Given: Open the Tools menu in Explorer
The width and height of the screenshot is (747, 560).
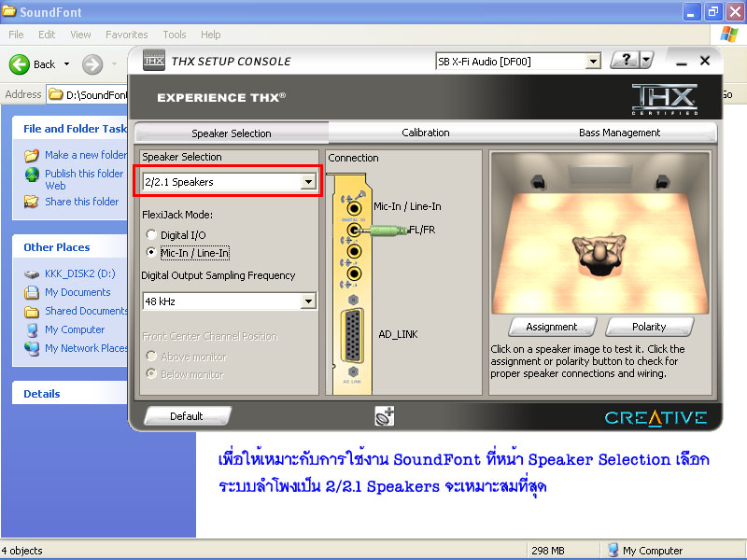Looking at the screenshot, I should 175,35.
